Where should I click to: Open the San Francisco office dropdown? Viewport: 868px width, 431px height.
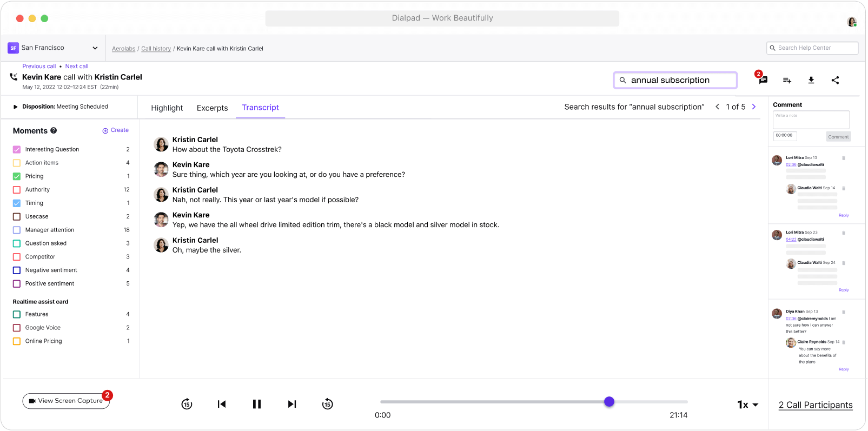tap(54, 48)
